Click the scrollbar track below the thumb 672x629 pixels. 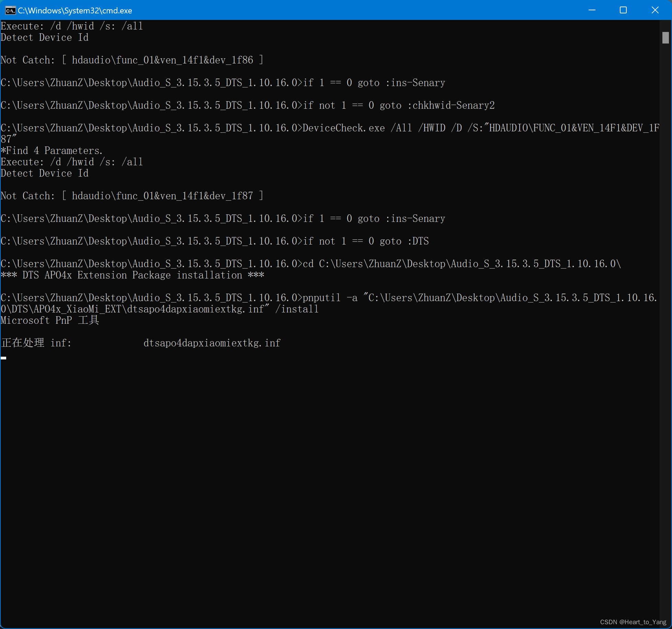click(665, 309)
